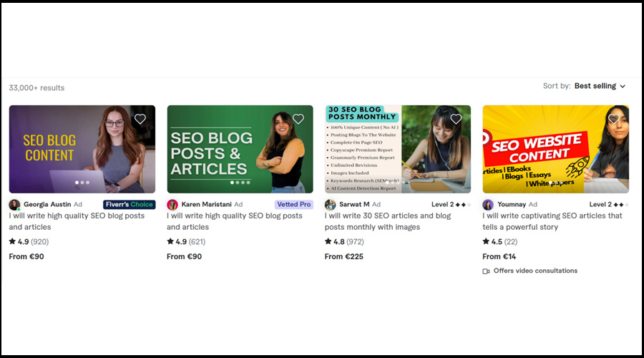Click Georgia Austin's profile avatar
The image size is (644, 358).
(14, 205)
